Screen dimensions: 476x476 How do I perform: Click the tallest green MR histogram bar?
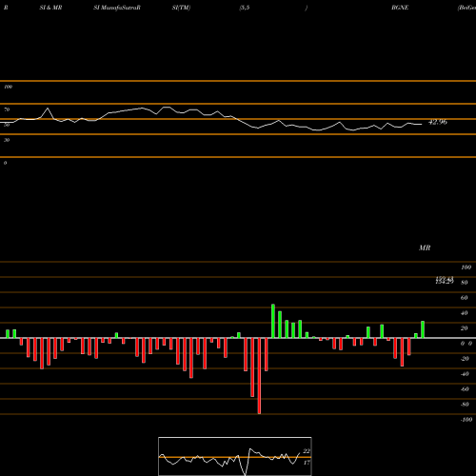[273, 321]
